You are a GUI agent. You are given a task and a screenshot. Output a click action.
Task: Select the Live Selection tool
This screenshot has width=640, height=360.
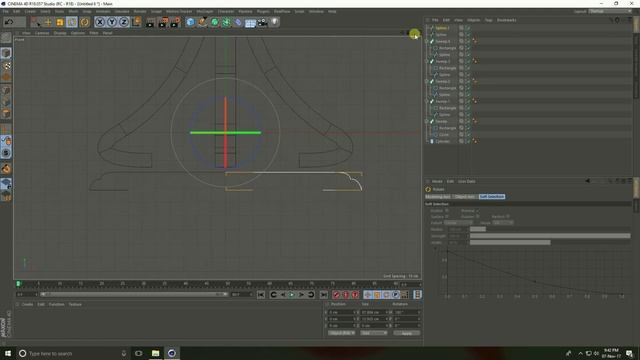[36, 22]
